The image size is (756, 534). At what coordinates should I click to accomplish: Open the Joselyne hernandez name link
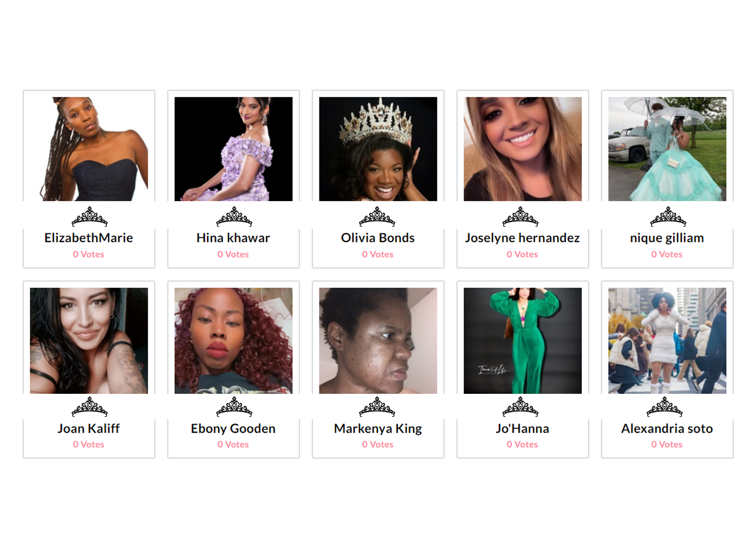(522, 238)
